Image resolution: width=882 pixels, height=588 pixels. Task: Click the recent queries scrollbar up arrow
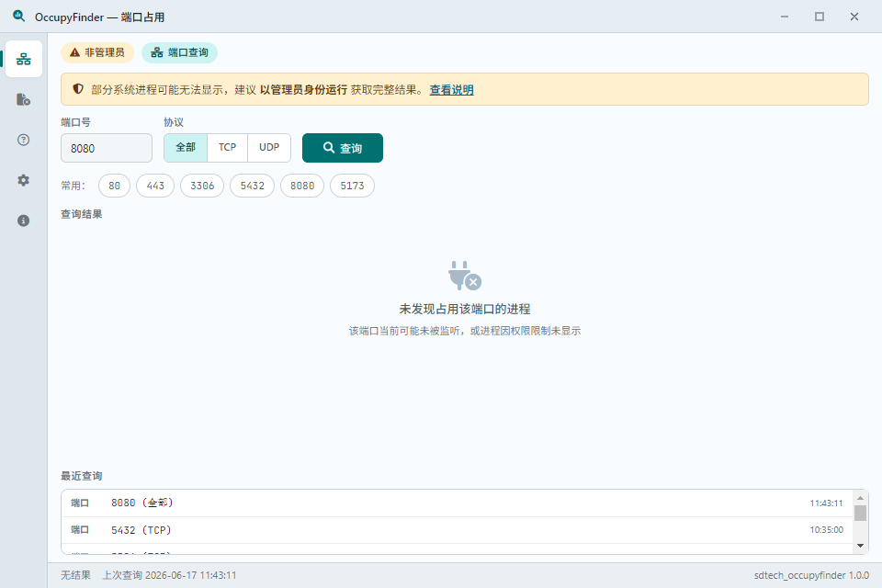[860, 498]
